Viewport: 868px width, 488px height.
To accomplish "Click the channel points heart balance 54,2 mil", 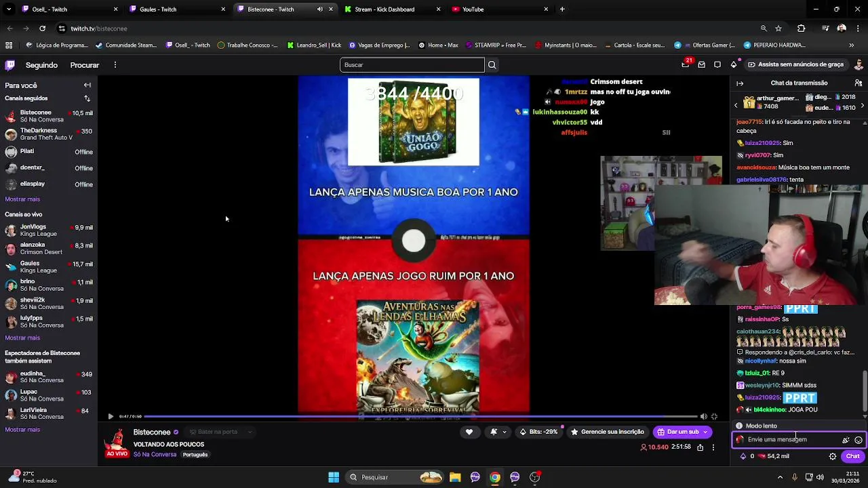I will (775, 457).
